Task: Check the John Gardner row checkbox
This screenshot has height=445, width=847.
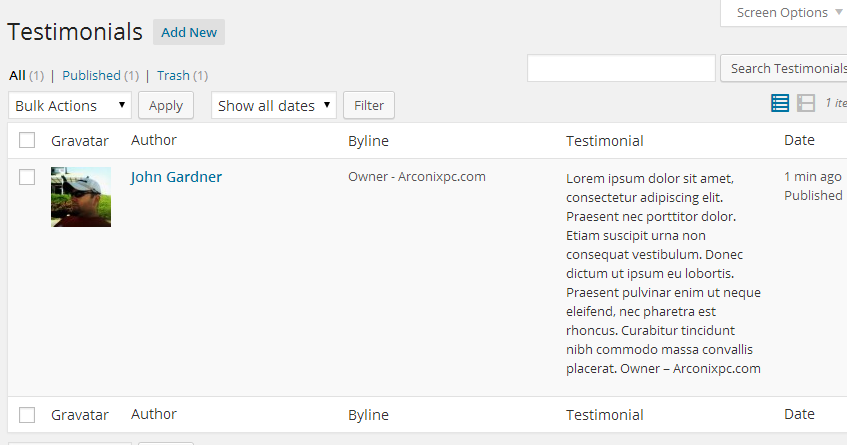Action: [27, 177]
